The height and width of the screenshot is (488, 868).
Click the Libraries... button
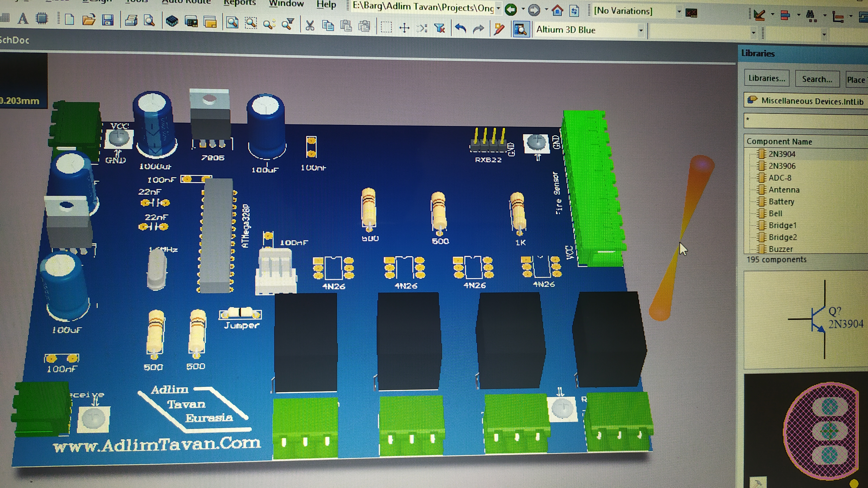coord(767,78)
